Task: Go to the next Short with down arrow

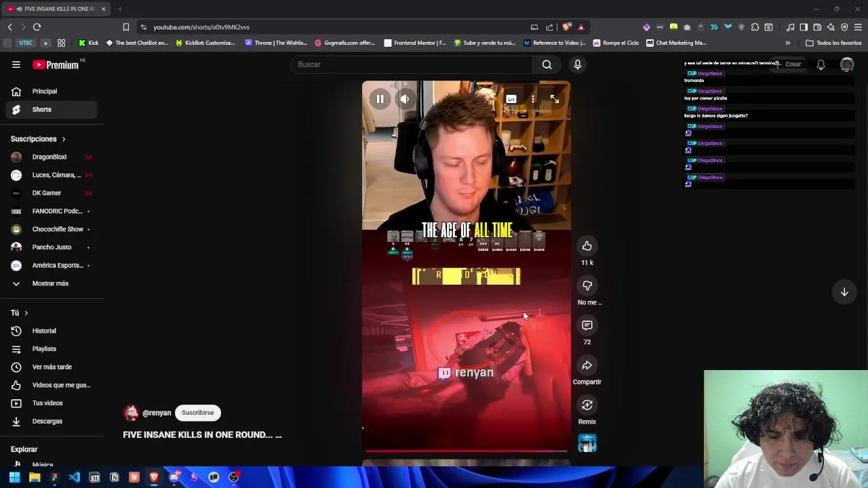Action: pos(844,292)
